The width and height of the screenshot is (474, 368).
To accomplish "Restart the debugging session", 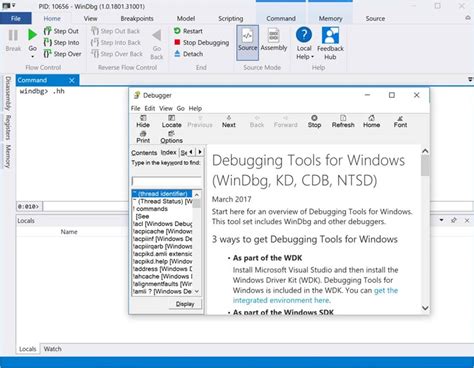I will coord(188,31).
